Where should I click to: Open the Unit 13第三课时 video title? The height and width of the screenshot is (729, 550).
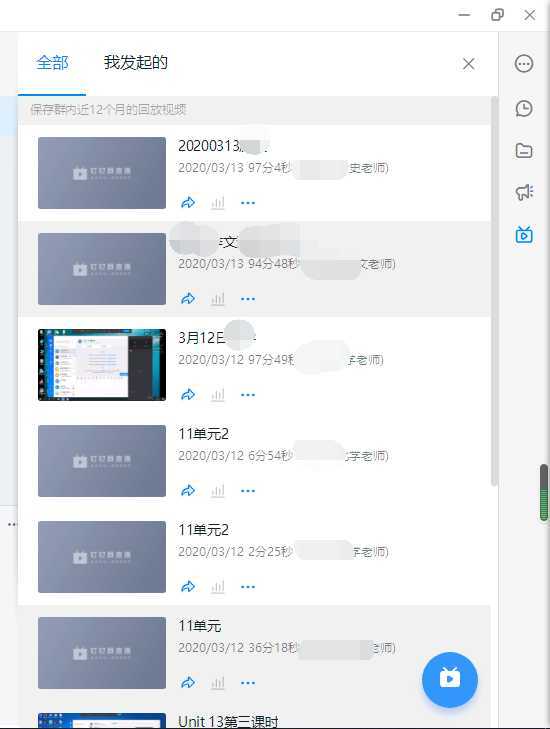pos(228,721)
